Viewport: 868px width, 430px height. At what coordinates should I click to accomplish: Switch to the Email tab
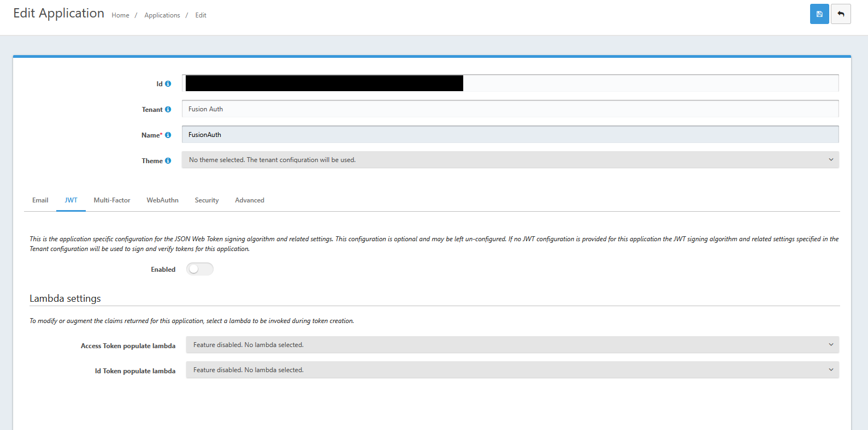pyautogui.click(x=40, y=200)
